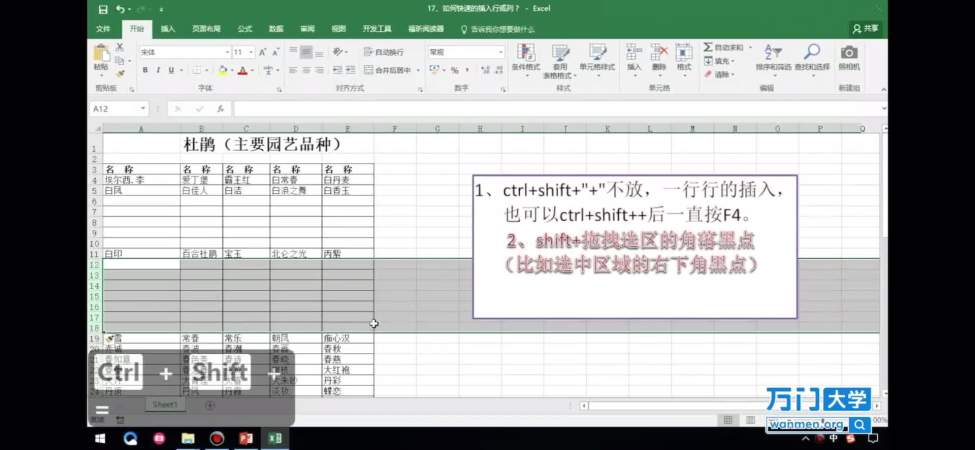Image resolution: width=975 pixels, height=450 pixels.
Task: Click the Orientation text-angle icon
Action: [337, 52]
